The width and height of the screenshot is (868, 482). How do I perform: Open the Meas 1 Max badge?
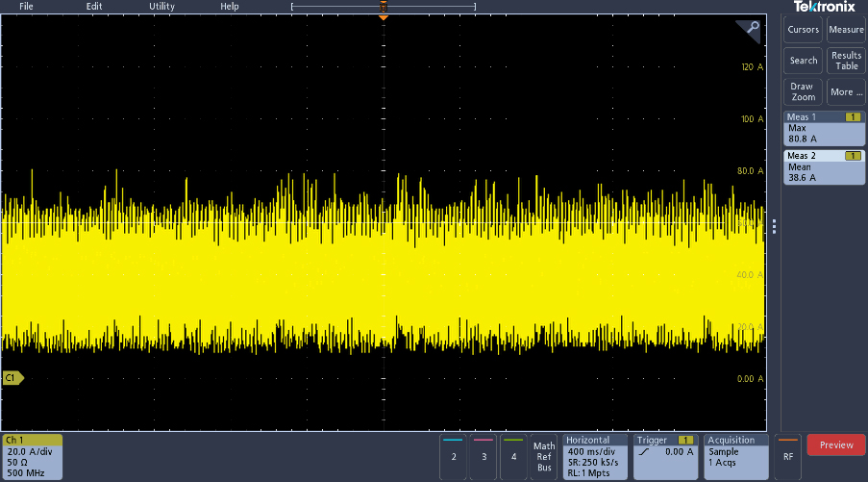pyautogui.click(x=825, y=128)
